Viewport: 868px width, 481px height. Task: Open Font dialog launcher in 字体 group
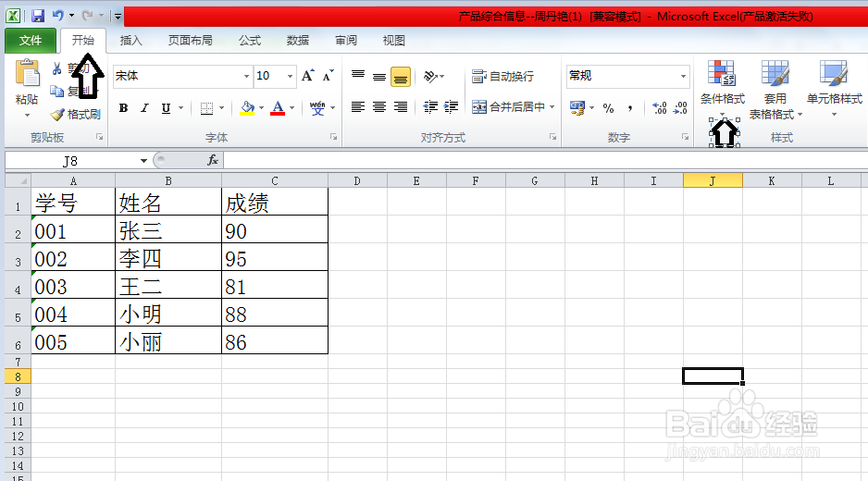pos(333,137)
